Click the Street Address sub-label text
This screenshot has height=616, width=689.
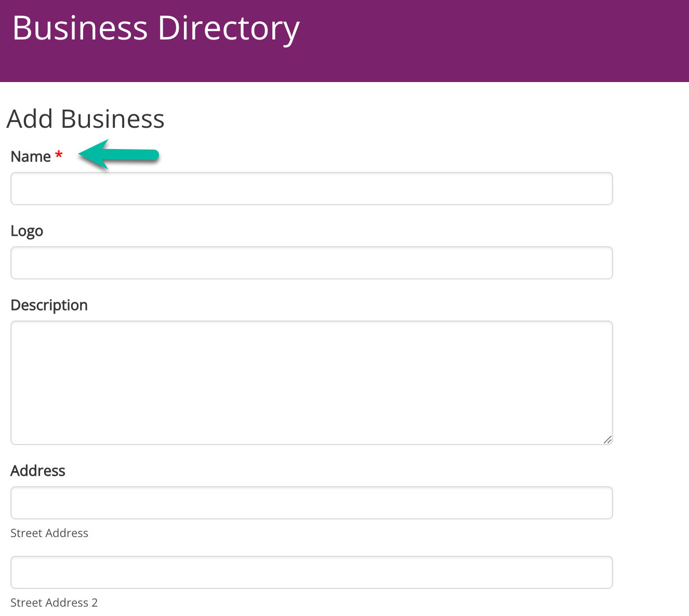pos(49,533)
